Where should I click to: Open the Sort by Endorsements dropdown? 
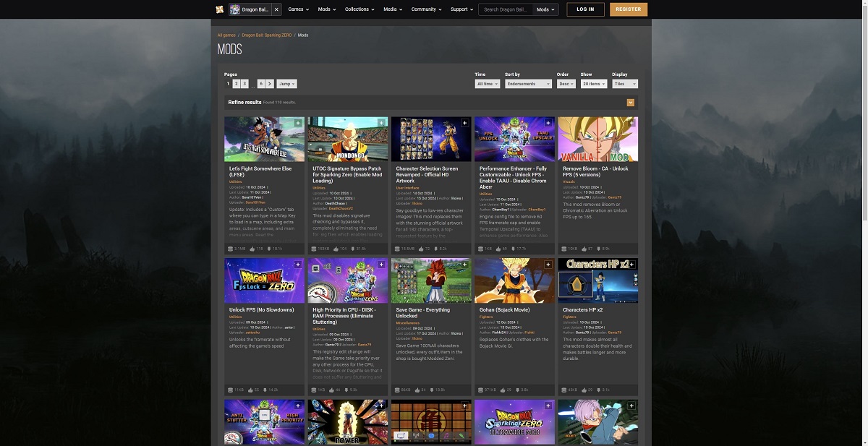point(528,84)
